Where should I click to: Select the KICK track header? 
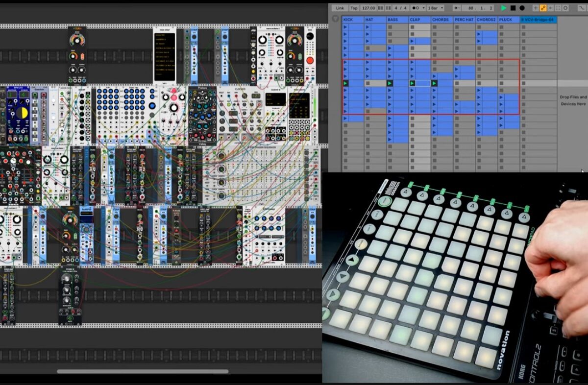tap(353, 20)
